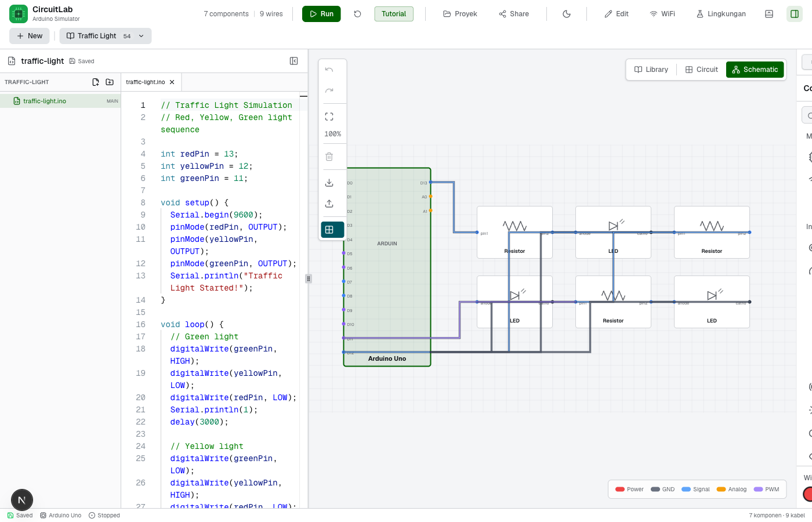Click the CircuitLab logo icon

click(19, 14)
